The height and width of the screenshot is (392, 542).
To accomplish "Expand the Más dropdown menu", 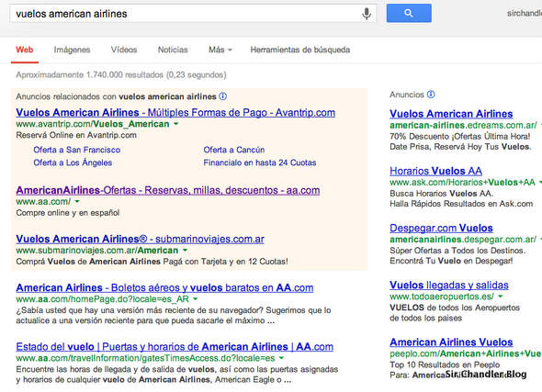I will click(x=220, y=50).
